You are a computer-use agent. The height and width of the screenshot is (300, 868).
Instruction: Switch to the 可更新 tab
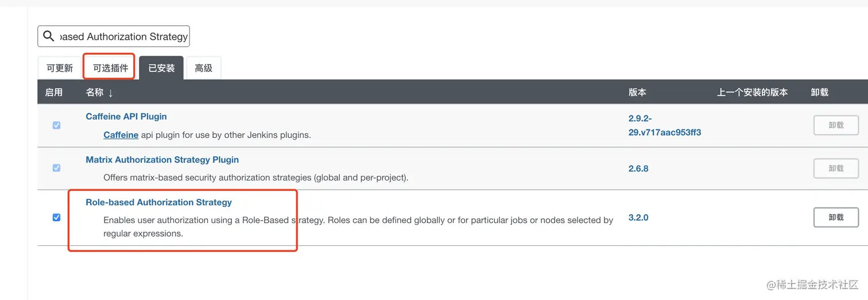(60, 68)
